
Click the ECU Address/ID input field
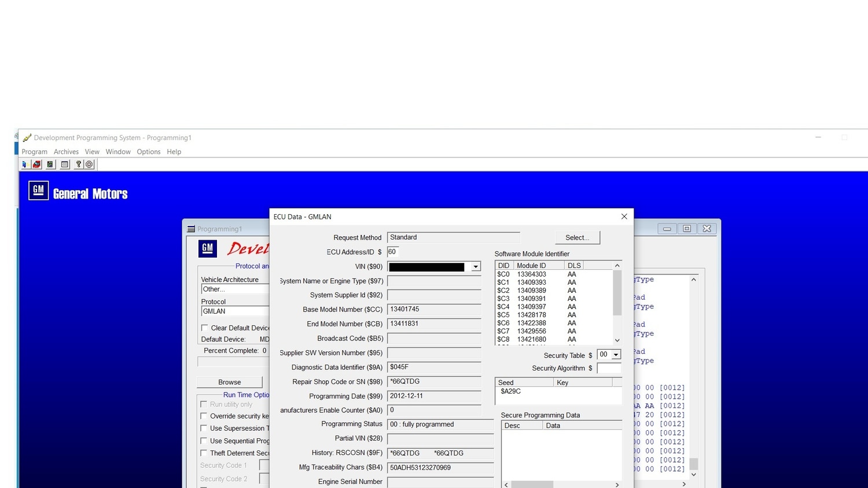(393, 252)
